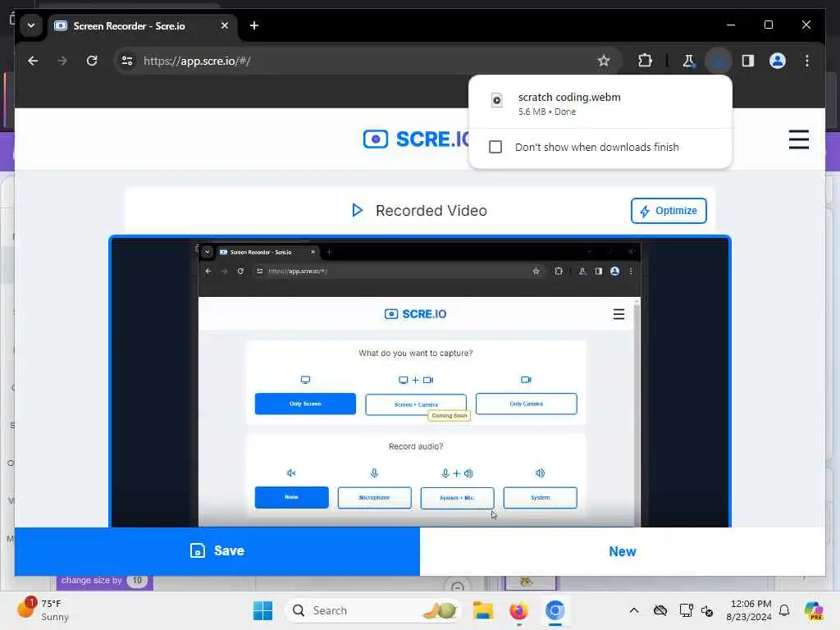Viewport: 840px width, 630px height.
Task: Click the play icon beside Recorded Video
Action: 357,210
